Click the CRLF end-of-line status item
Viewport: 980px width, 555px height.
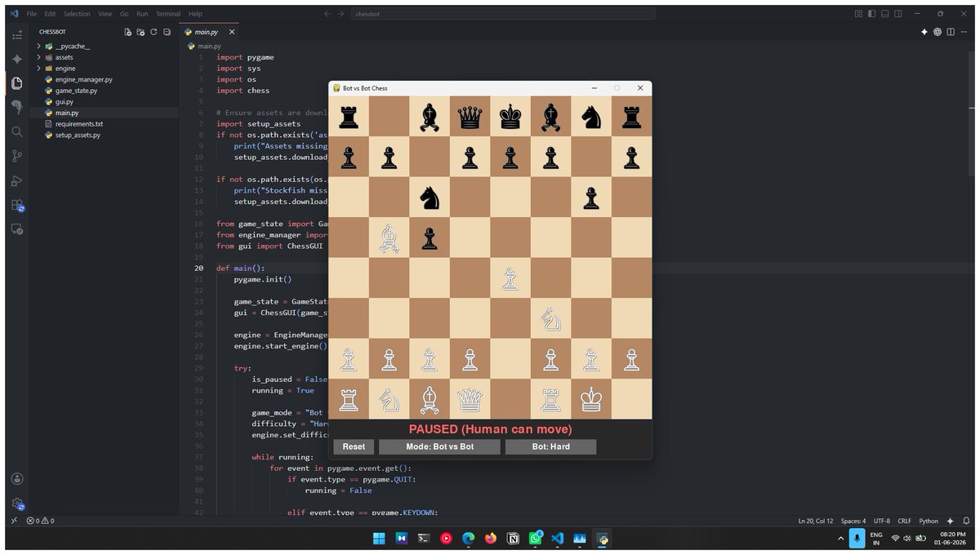[x=905, y=521]
